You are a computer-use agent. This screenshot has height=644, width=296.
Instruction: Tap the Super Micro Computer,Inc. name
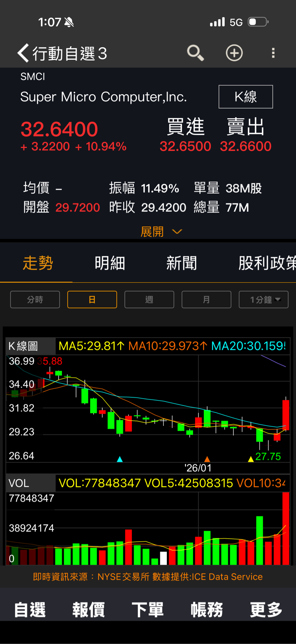point(104,97)
